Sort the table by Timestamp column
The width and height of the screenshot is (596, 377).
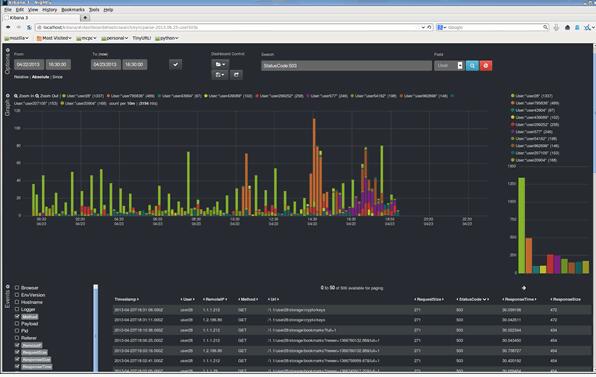point(126,299)
